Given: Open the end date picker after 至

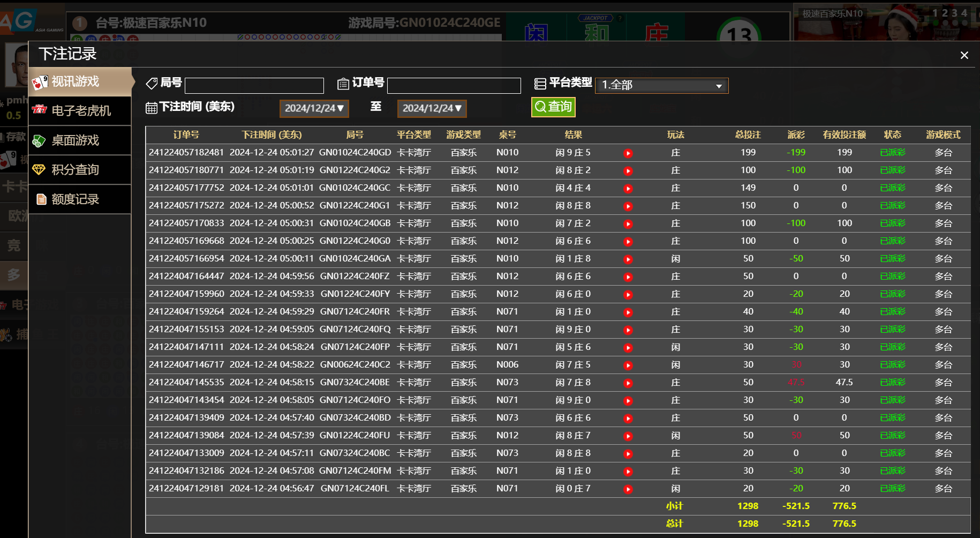Looking at the screenshot, I should pos(432,108).
